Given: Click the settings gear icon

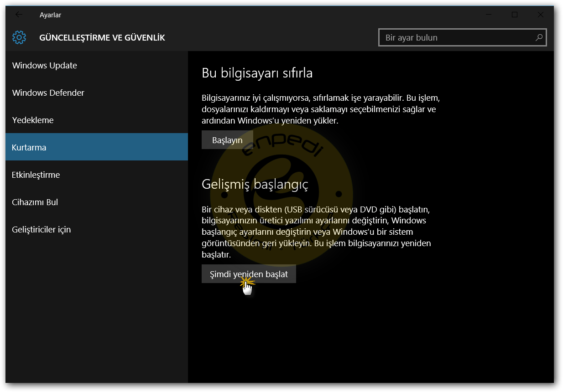Looking at the screenshot, I should click(x=19, y=37).
